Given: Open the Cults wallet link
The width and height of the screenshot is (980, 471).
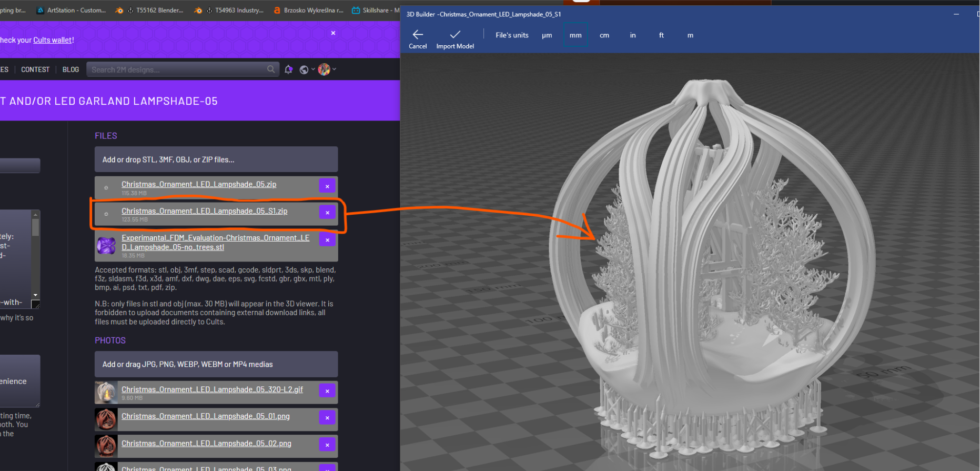Looking at the screenshot, I should pos(53,40).
